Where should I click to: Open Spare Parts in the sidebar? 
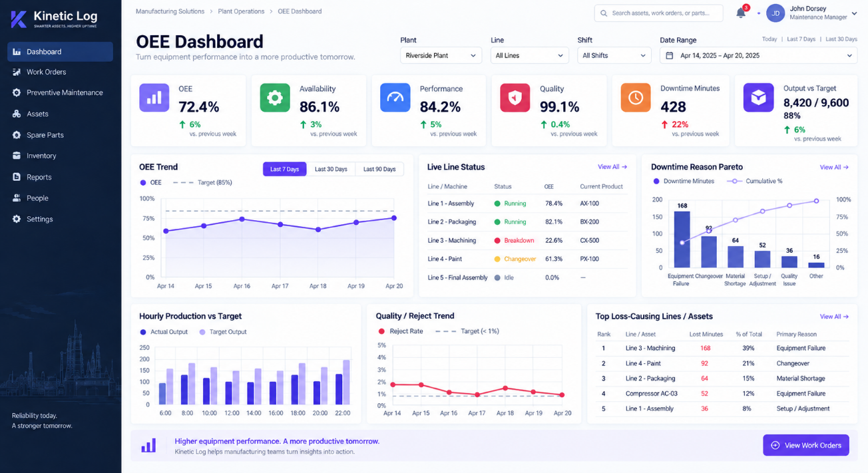click(61, 135)
